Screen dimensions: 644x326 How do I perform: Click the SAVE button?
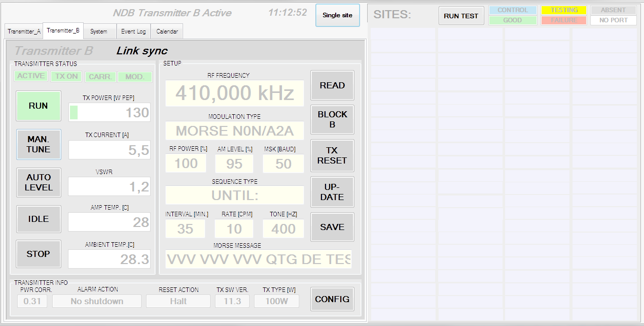pos(332,227)
